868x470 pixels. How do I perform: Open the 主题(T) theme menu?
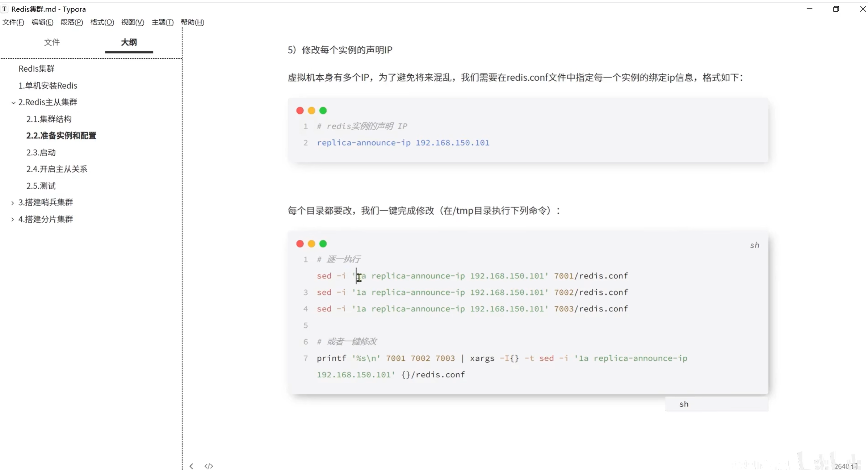coord(162,22)
